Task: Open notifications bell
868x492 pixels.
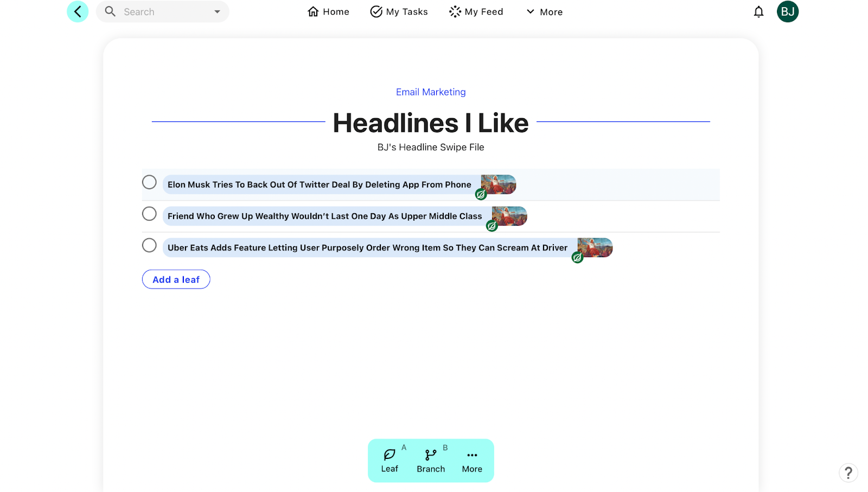Action: tap(758, 12)
